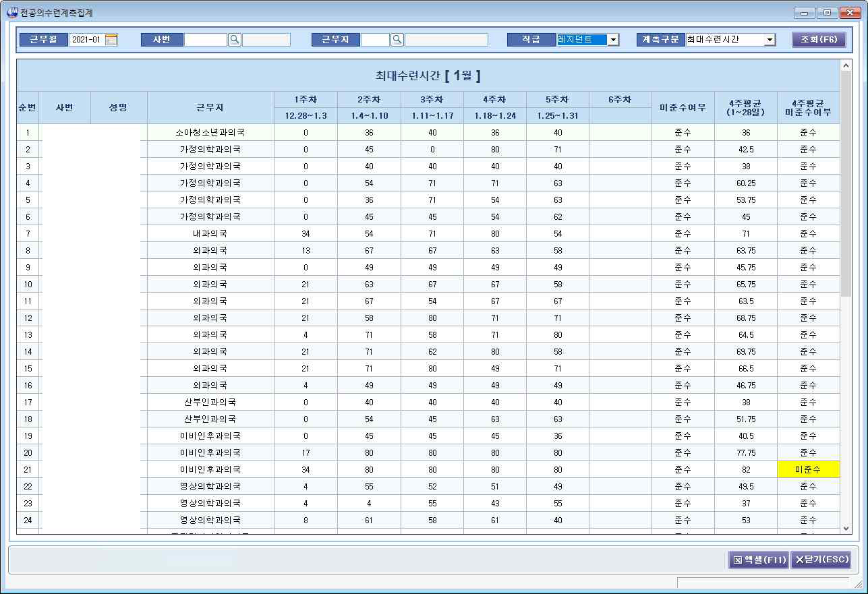This screenshot has width=868, height=594.
Task: Click 4주평균 value 82 in row 21
Action: click(x=745, y=469)
